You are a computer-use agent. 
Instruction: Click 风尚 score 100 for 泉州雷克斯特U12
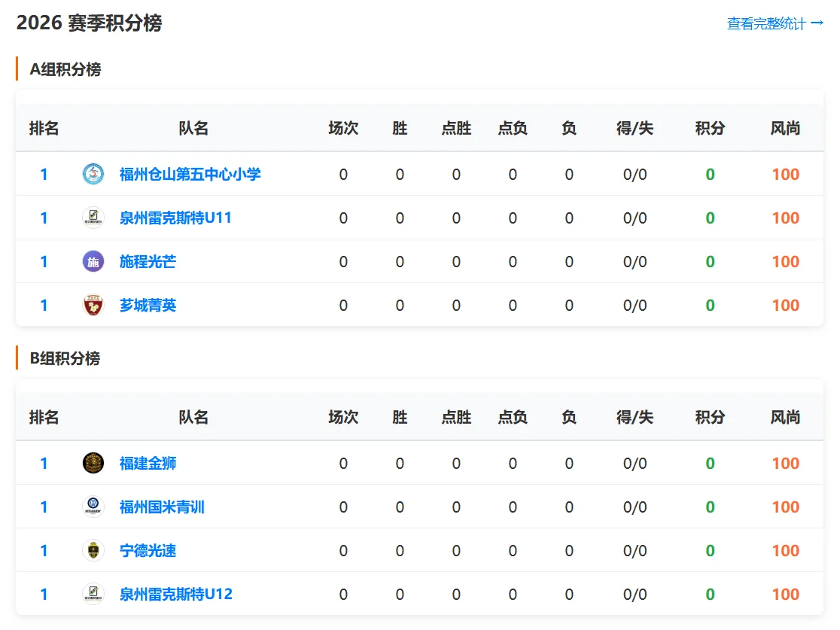[785, 594]
